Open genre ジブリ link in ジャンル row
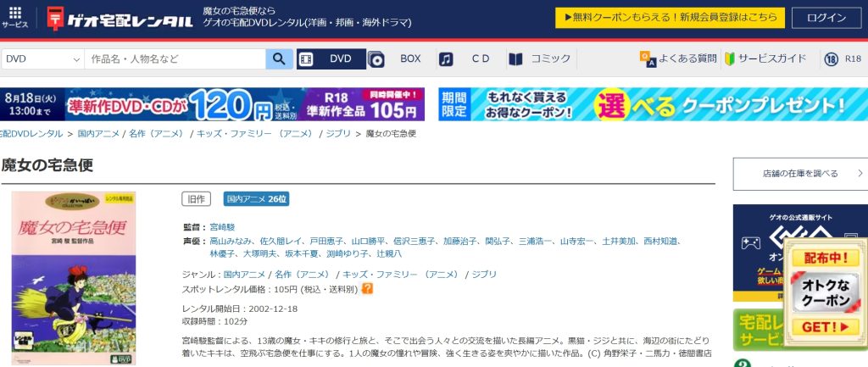The image size is (868, 367). pos(484,275)
